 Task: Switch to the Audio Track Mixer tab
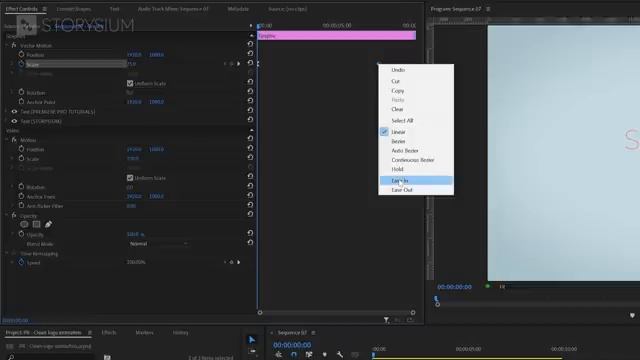pyautogui.click(x=173, y=9)
